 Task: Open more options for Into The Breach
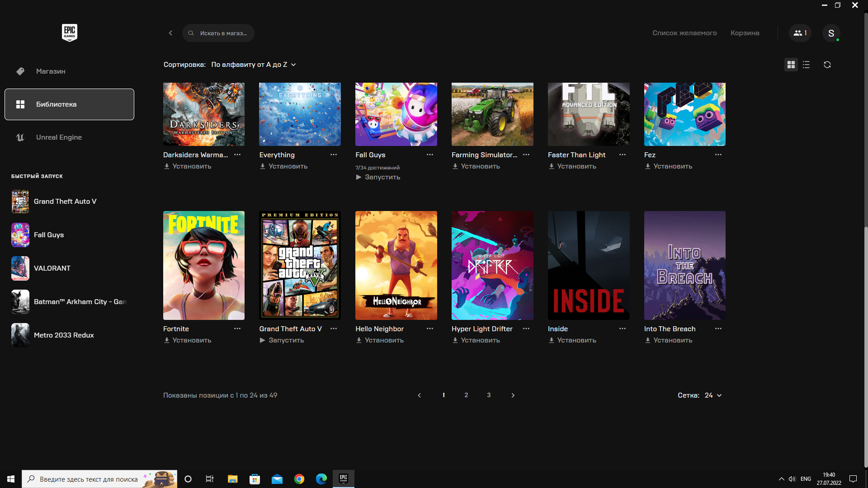pyautogui.click(x=718, y=328)
